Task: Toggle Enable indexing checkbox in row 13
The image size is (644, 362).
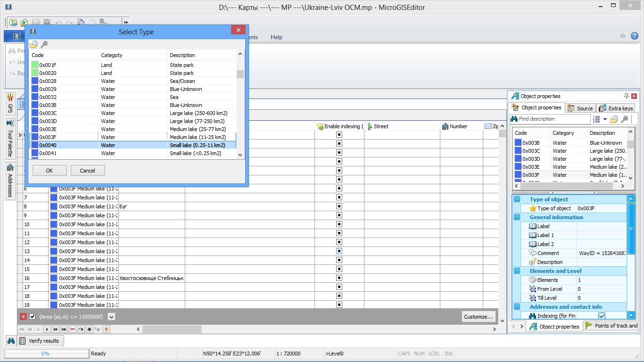Action: [x=339, y=251]
